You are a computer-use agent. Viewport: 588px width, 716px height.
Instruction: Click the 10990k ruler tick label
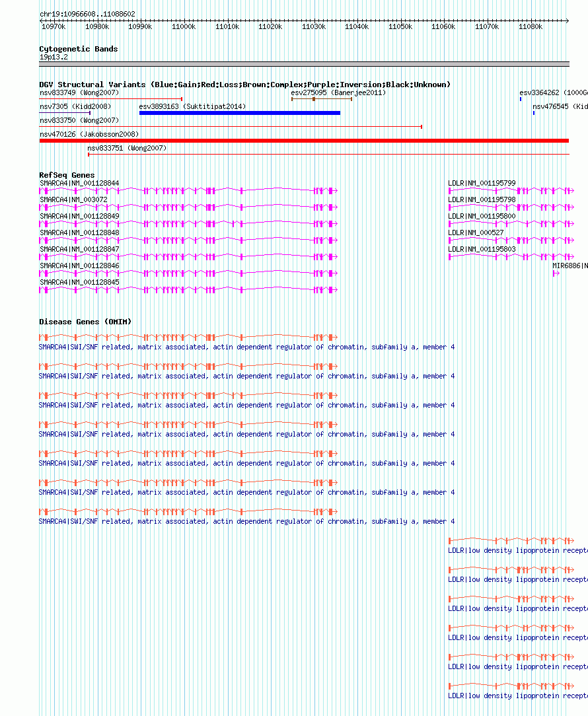[140, 27]
